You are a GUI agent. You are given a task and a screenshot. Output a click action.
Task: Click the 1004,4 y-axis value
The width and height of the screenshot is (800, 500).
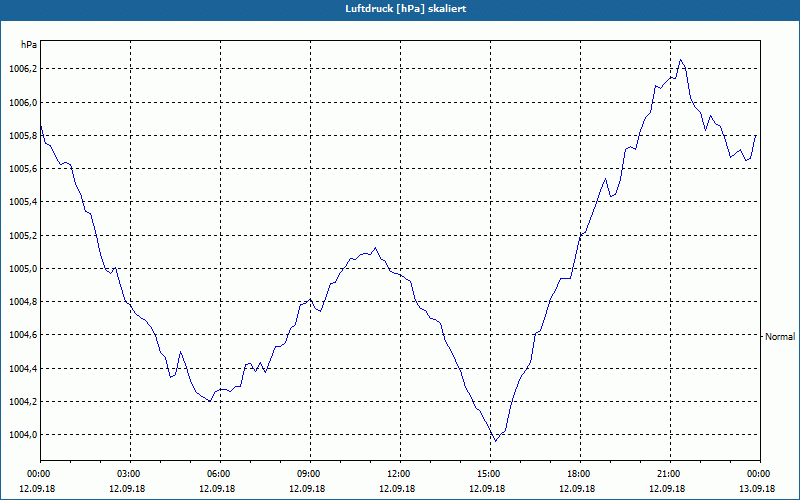point(23,368)
